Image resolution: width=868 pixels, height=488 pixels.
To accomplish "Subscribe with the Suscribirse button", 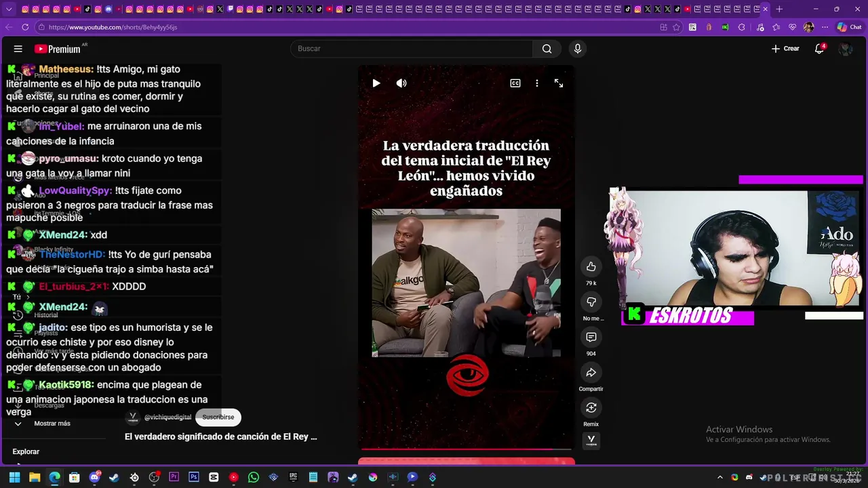I will pyautogui.click(x=218, y=417).
